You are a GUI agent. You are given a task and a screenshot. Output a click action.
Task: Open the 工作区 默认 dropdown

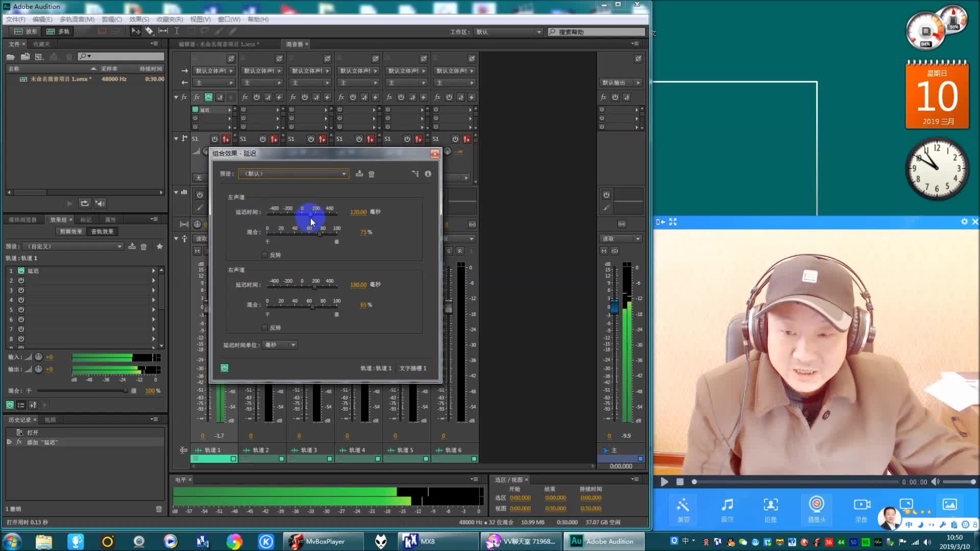point(508,32)
